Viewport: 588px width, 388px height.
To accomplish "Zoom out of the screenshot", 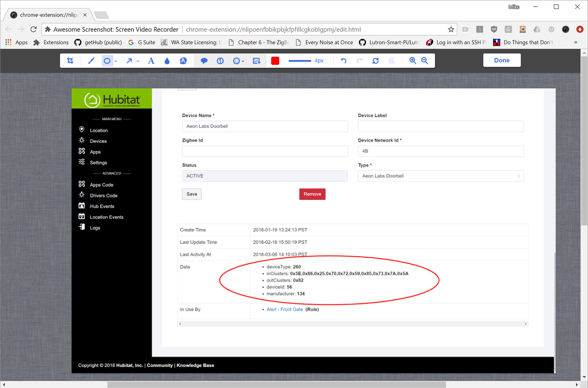I will 424,61.
